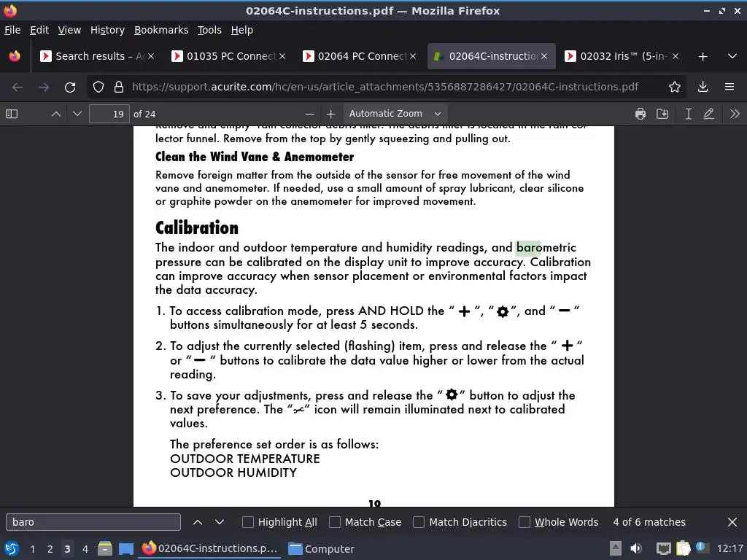Open the Bookmarks menu
747x560 pixels.
click(x=161, y=30)
